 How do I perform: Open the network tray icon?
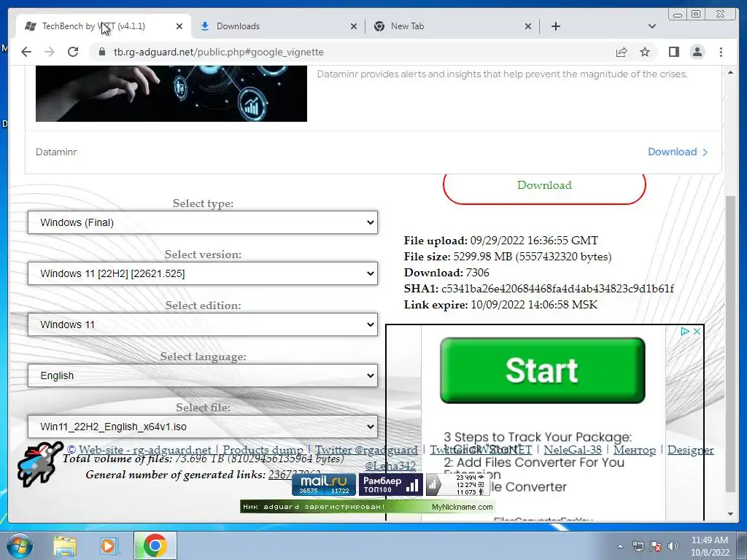[x=638, y=546]
